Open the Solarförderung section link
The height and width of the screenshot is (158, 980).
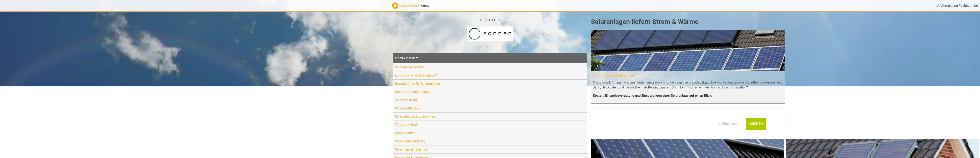pyautogui.click(x=405, y=100)
